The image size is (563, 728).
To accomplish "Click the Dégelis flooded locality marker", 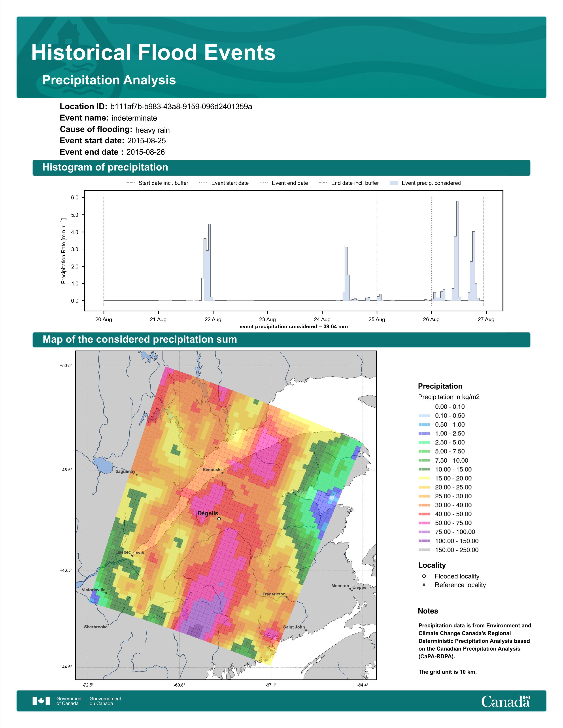I will click(219, 519).
